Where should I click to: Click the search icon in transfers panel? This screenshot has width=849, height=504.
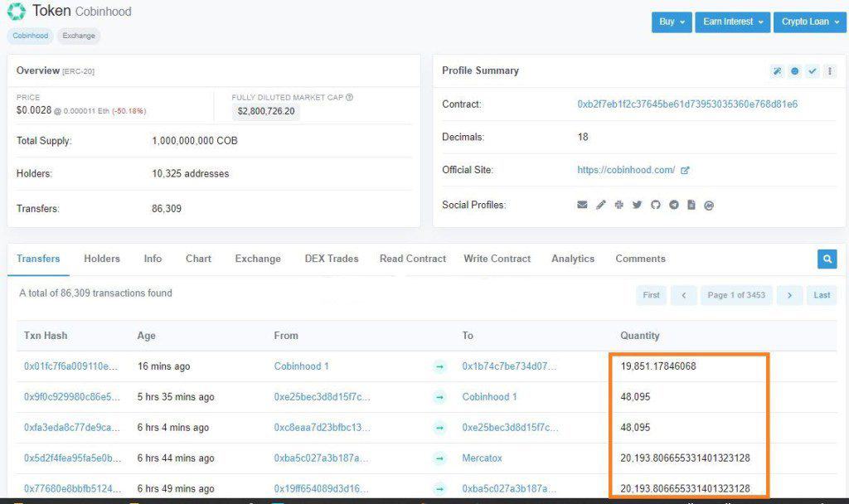pyautogui.click(x=827, y=259)
